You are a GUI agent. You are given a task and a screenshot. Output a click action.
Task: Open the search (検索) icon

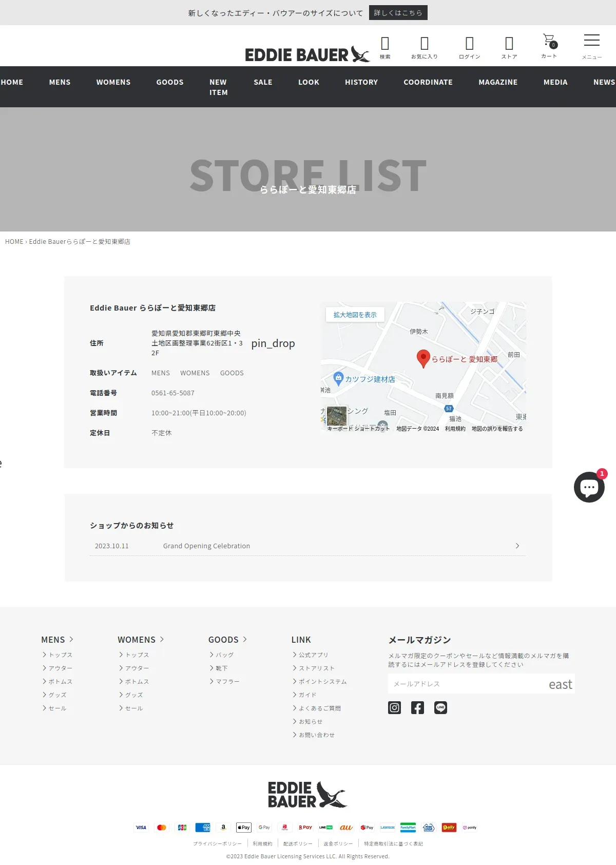(x=385, y=47)
